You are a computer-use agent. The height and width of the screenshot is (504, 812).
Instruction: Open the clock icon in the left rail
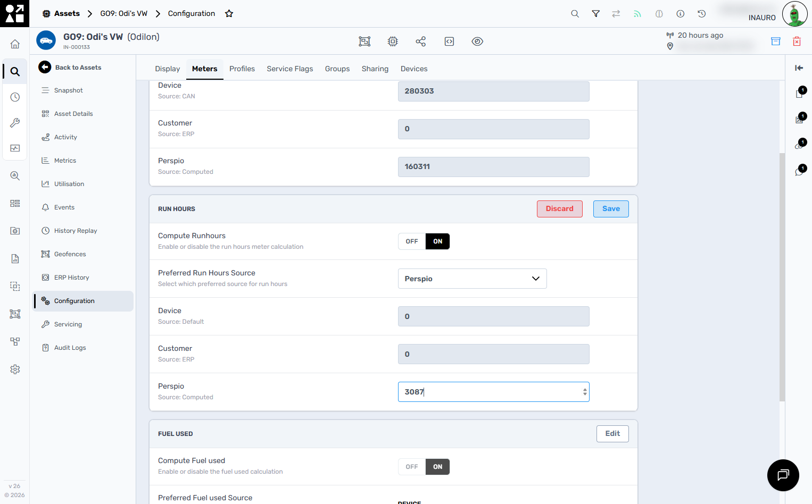tap(15, 97)
